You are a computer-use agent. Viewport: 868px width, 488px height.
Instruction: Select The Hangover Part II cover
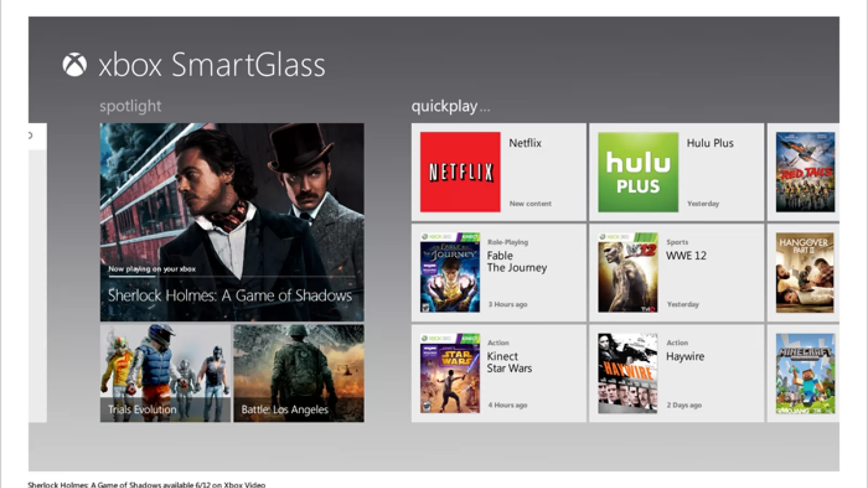(x=805, y=273)
